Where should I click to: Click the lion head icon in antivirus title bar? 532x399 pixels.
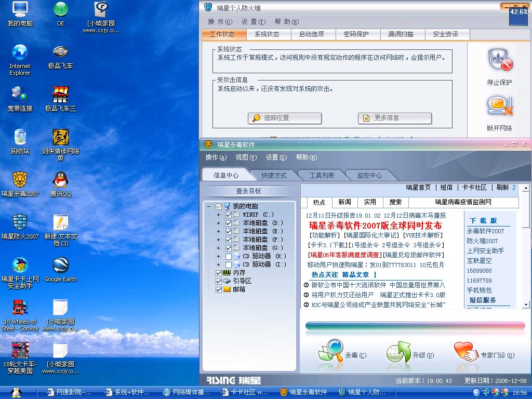pos(208,145)
